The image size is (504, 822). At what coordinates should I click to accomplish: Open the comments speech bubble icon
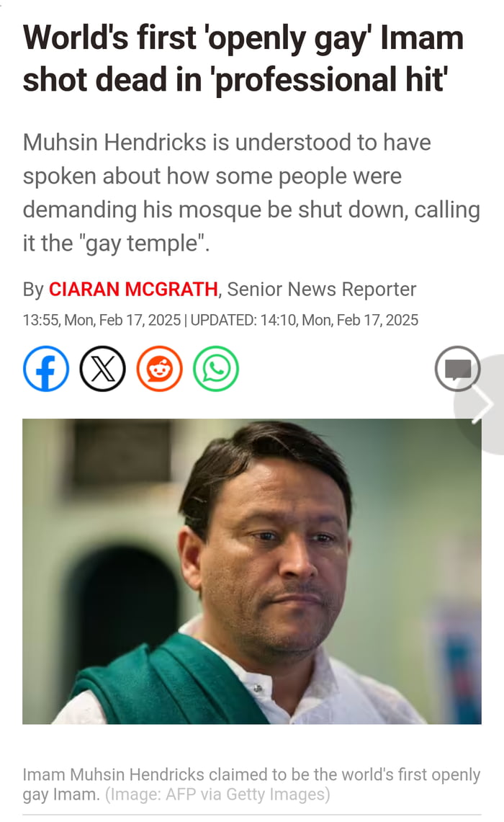pyautogui.click(x=457, y=369)
